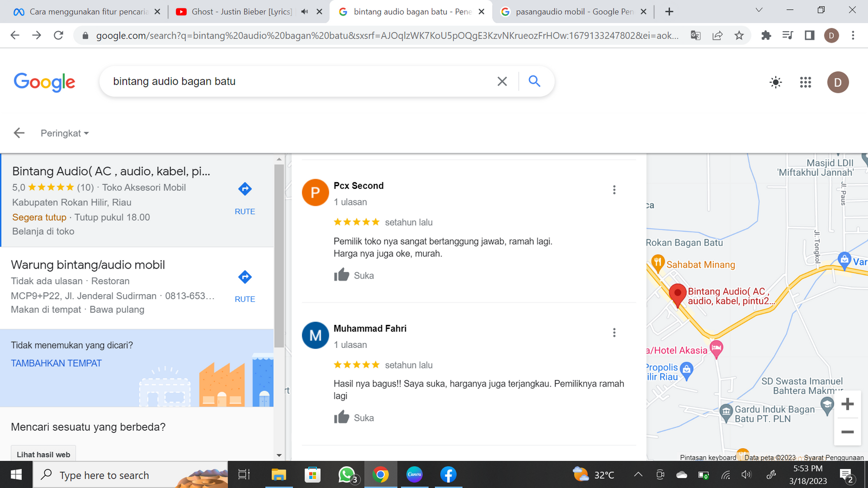
Task: Open more options for Muhammad Fahri review
Action: pos(614,332)
